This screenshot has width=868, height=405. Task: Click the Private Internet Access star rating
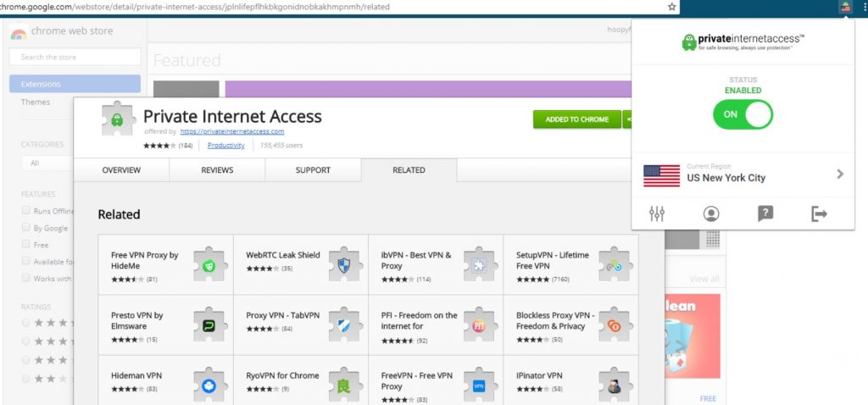[159, 146]
